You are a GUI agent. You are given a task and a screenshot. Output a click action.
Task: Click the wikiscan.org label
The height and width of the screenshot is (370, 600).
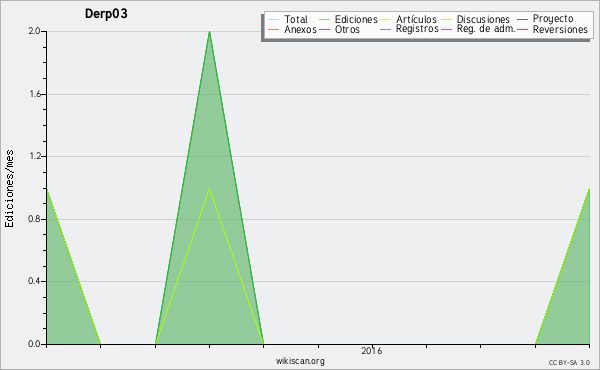coord(300,361)
